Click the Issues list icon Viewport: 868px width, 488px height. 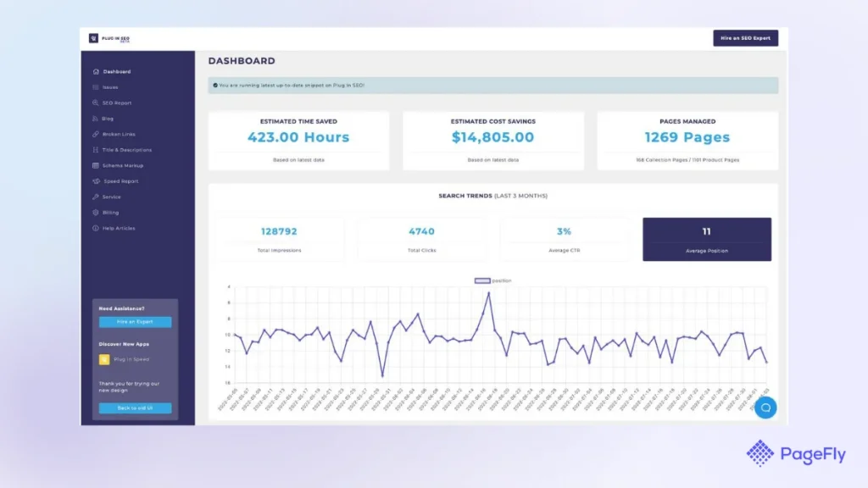(x=96, y=87)
